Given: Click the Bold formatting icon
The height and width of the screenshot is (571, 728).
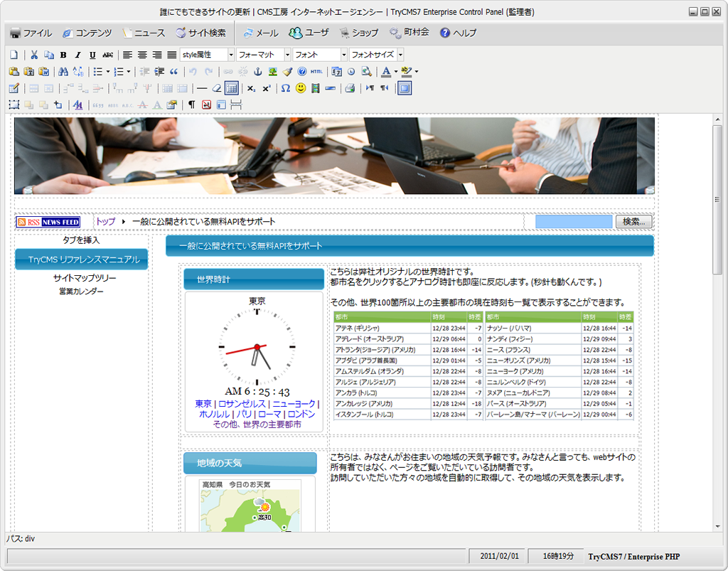Looking at the screenshot, I should point(63,55).
